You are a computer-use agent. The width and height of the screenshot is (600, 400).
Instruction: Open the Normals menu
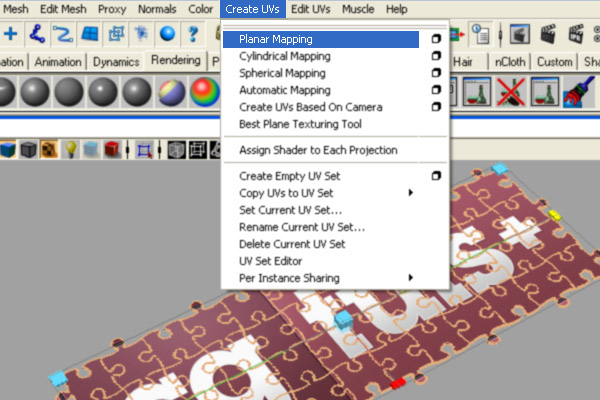157,9
